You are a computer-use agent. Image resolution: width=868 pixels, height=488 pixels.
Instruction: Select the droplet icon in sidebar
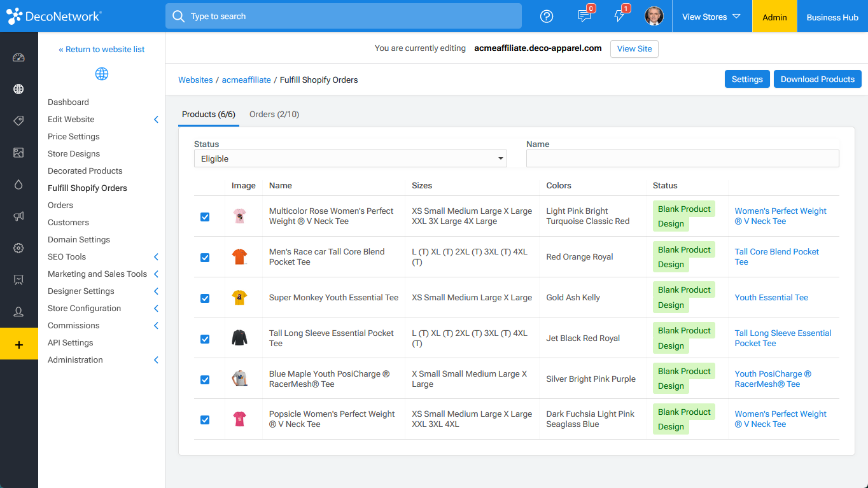point(19,185)
